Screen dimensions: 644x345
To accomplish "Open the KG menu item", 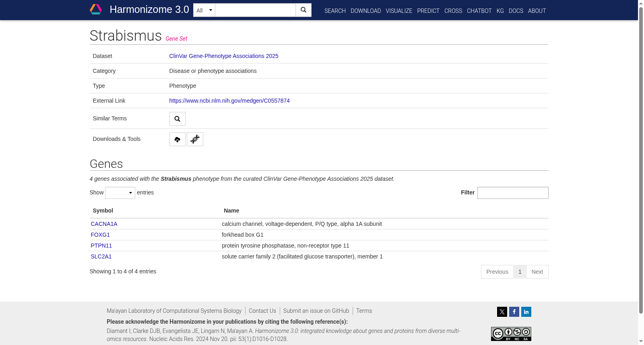I will coord(500,11).
